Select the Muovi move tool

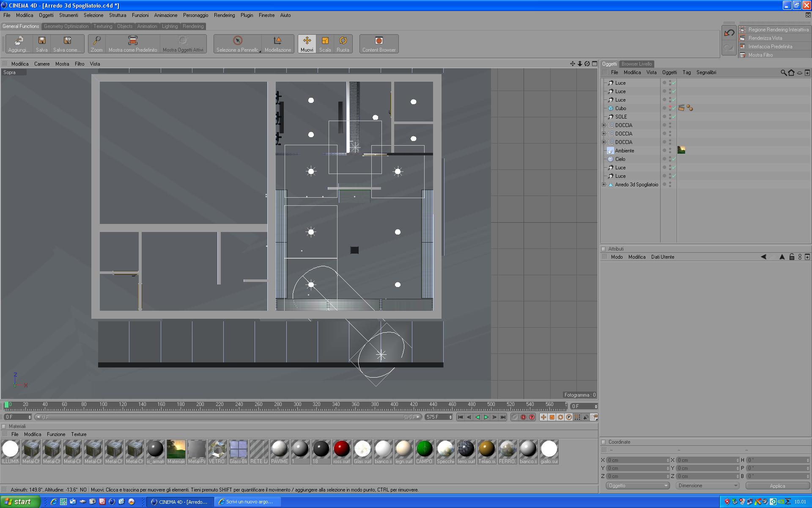point(307,44)
